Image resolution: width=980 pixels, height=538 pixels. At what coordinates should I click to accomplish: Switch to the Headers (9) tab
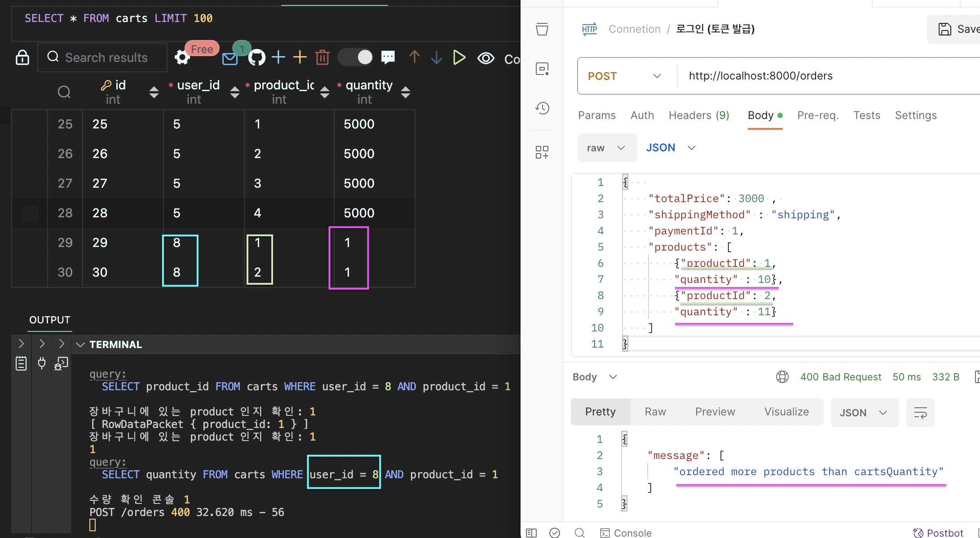tap(698, 115)
